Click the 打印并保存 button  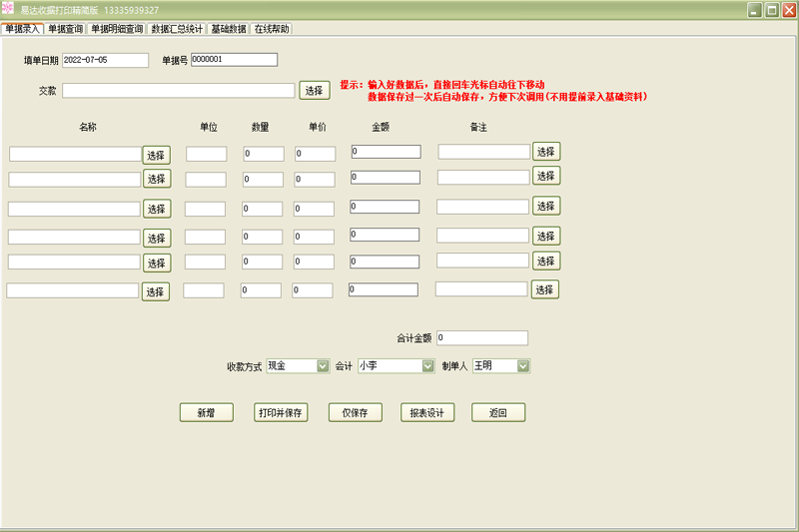pos(281,413)
